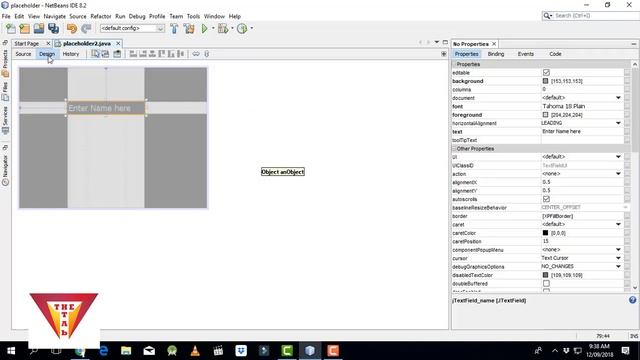
Task: Switch to History view
Action: click(71, 54)
